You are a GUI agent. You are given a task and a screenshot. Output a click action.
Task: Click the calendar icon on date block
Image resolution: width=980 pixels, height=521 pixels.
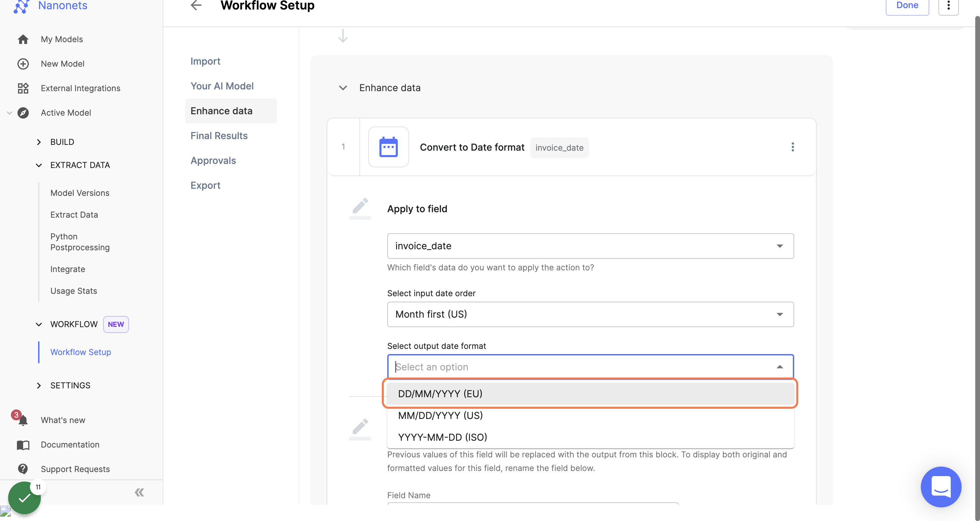388,147
